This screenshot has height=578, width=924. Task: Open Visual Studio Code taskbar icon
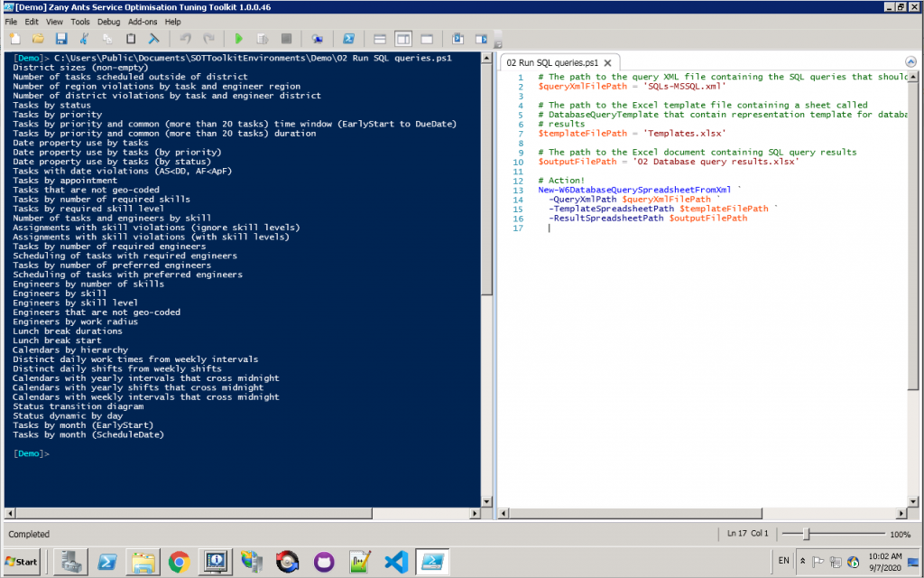pyautogui.click(x=396, y=562)
